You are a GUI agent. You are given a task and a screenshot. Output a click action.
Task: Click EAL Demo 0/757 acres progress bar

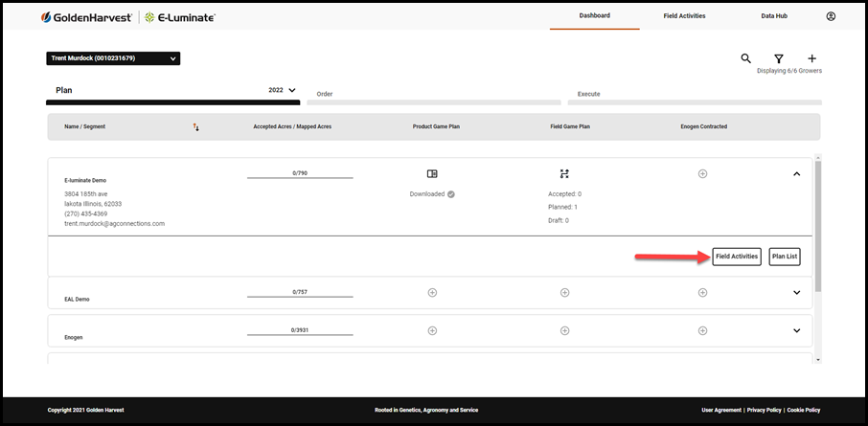coord(300,293)
